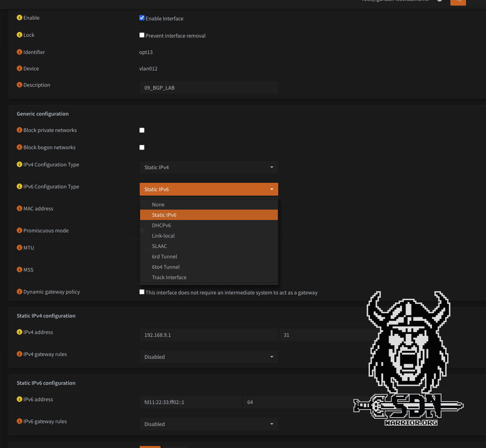Open the IPv6 gateway rules selector
Screen dimensions: 486x448
(209, 424)
